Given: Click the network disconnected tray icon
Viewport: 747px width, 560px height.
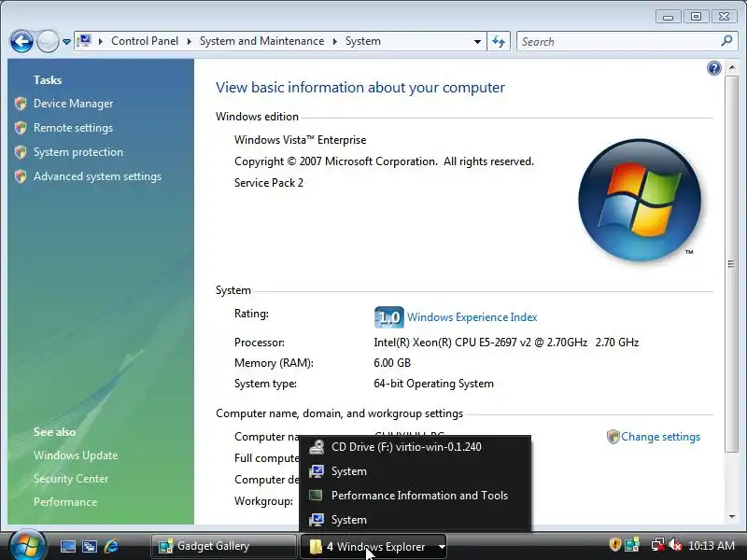Looking at the screenshot, I should (658, 545).
